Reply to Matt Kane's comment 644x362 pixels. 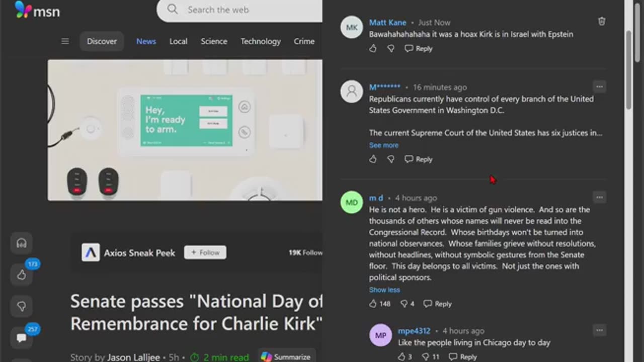(x=419, y=48)
